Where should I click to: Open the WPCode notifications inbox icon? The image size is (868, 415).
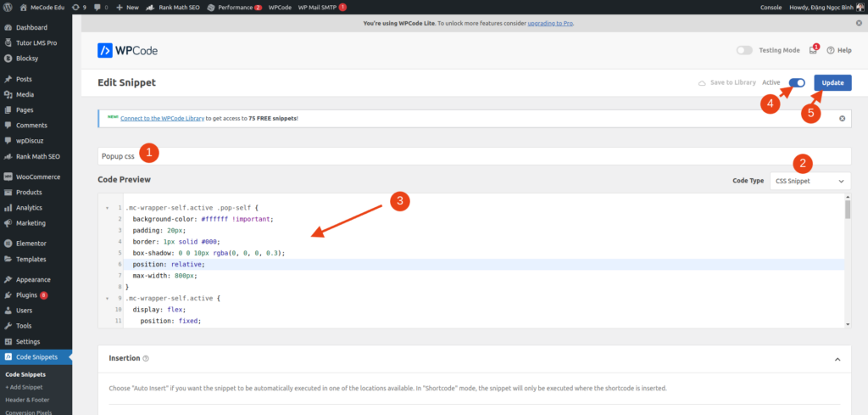click(x=814, y=50)
